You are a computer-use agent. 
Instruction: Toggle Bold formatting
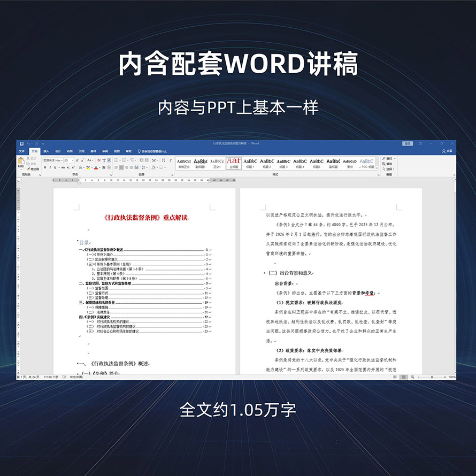[45, 167]
